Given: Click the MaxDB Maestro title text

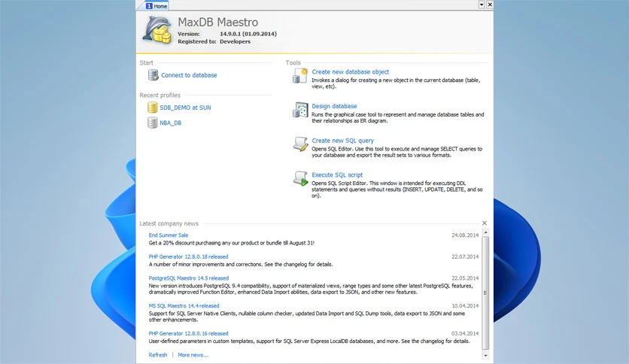Looking at the screenshot, I should pyautogui.click(x=218, y=22).
